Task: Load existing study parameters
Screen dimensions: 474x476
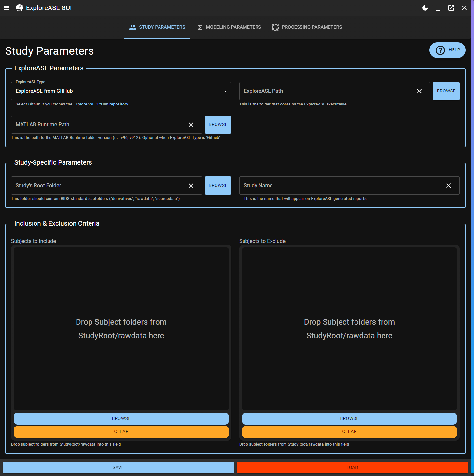Action: 352,468
